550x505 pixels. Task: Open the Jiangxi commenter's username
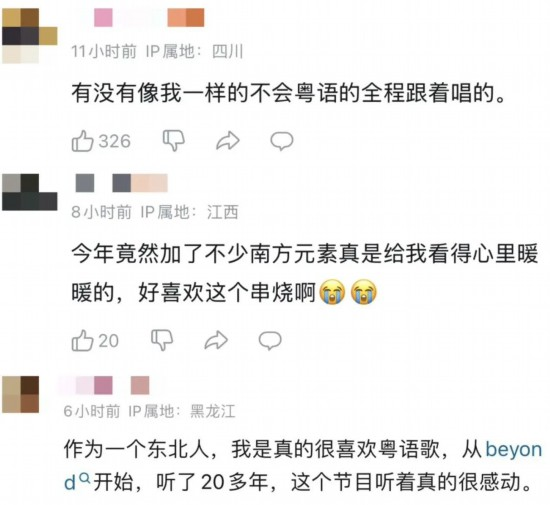click(x=122, y=183)
